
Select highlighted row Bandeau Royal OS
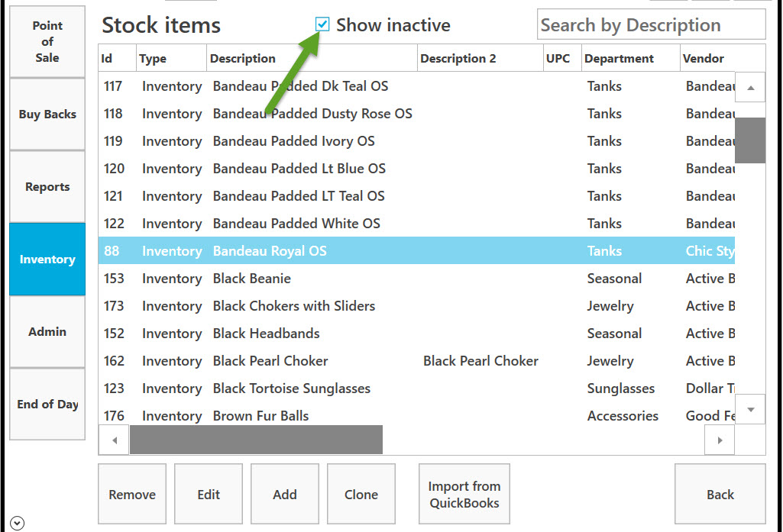[416, 250]
